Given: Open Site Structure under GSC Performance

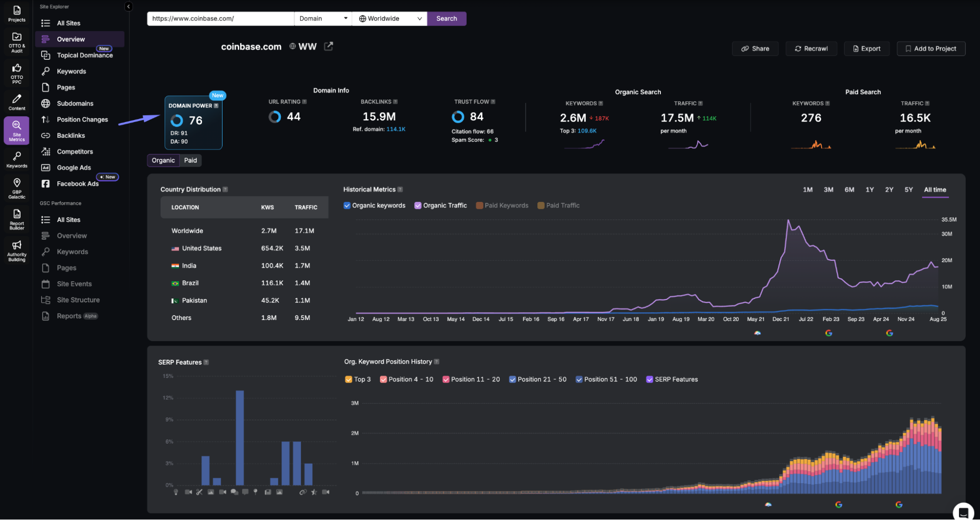Looking at the screenshot, I should tap(79, 300).
